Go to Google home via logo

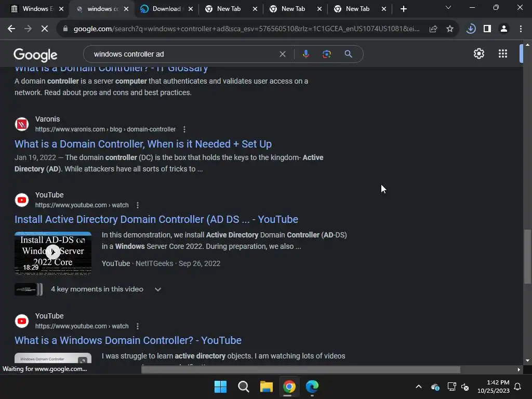point(35,55)
